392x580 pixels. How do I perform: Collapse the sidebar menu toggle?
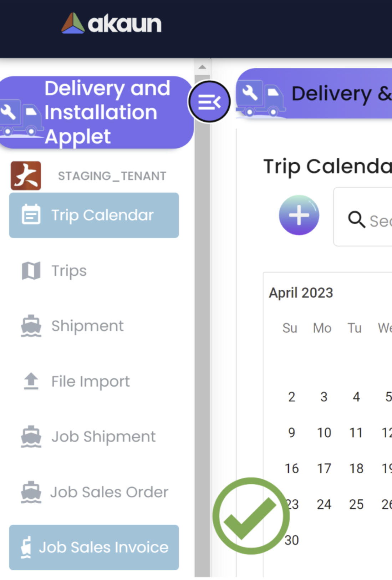point(209,102)
